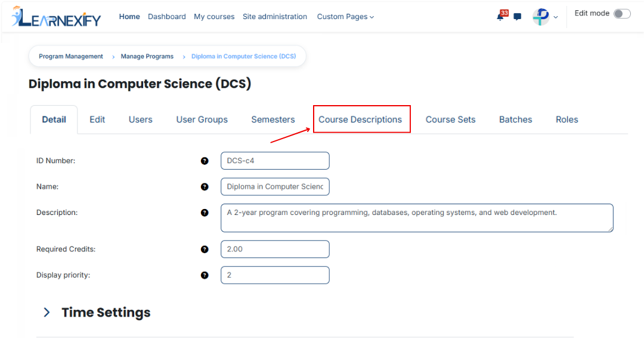This screenshot has width=644, height=338.
Task: Open Site administration
Action: pyautogui.click(x=275, y=17)
